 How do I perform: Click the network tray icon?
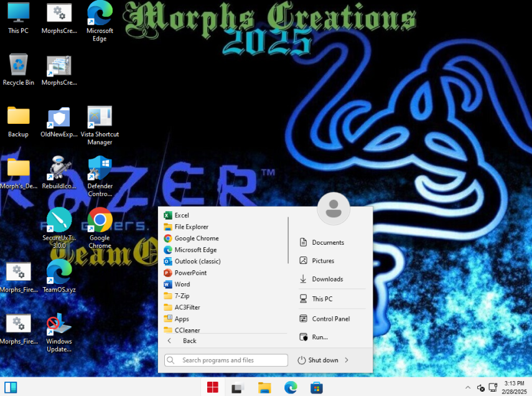click(x=493, y=387)
